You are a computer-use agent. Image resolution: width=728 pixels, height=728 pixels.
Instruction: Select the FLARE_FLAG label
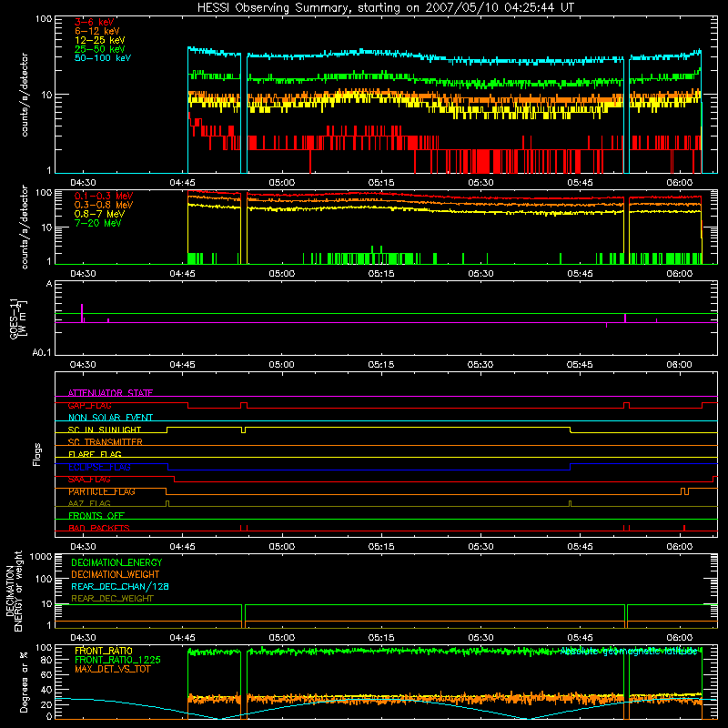point(95,454)
